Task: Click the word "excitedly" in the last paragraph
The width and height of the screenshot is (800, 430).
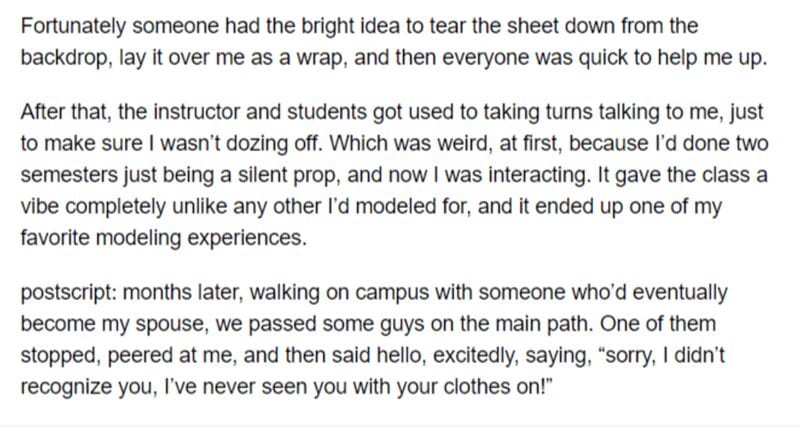Action: point(474,356)
